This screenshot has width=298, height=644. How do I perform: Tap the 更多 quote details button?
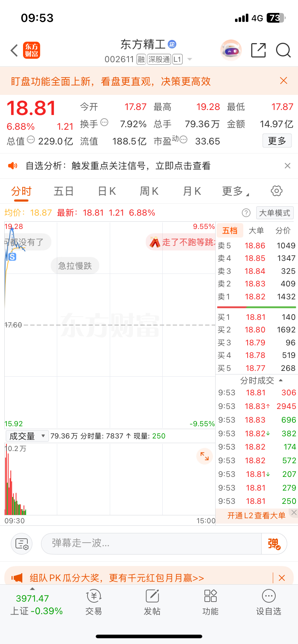(277, 141)
